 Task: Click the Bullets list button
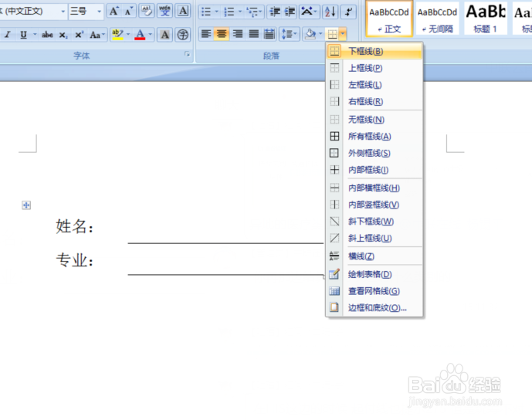pos(206,12)
